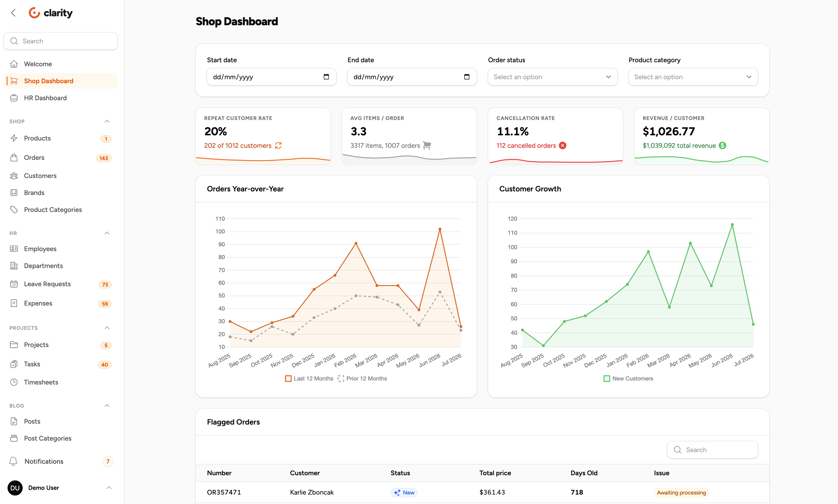Screen dimensions: 838x504
Task: Click the Timesheets clock icon
Action: [x=14, y=382]
